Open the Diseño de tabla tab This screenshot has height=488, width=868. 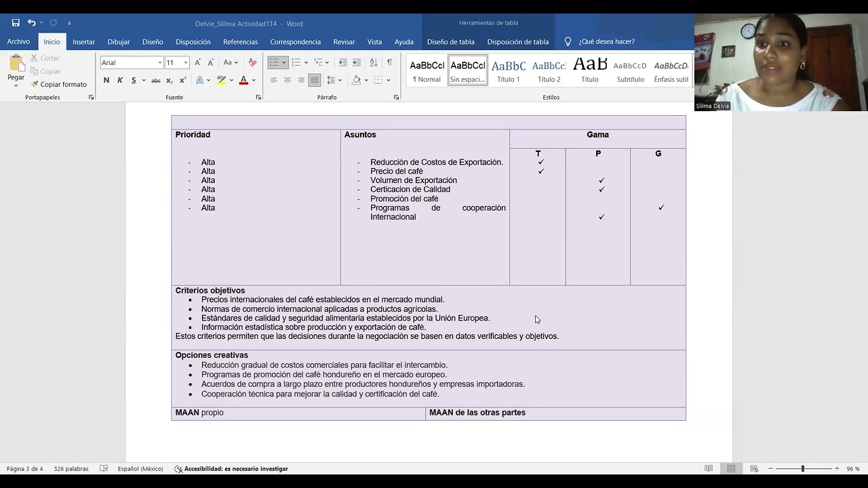(451, 41)
